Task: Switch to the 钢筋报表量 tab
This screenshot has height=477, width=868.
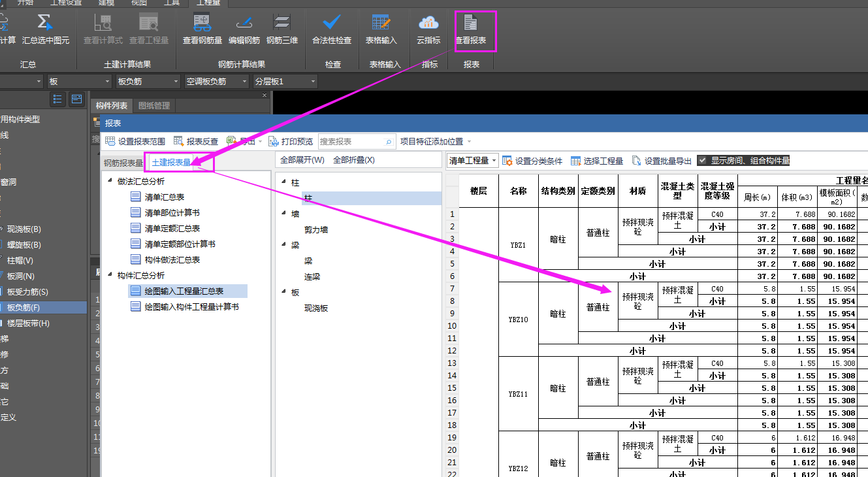Action: [x=123, y=163]
